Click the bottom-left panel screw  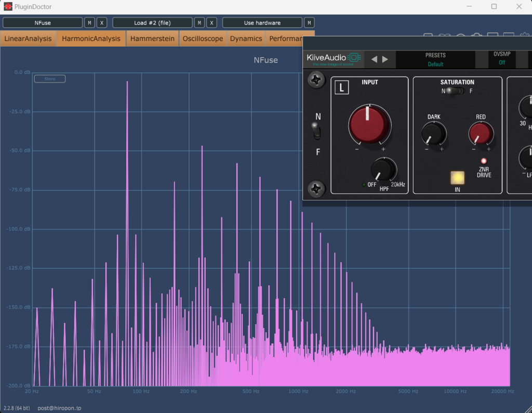click(x=316, y=189)
